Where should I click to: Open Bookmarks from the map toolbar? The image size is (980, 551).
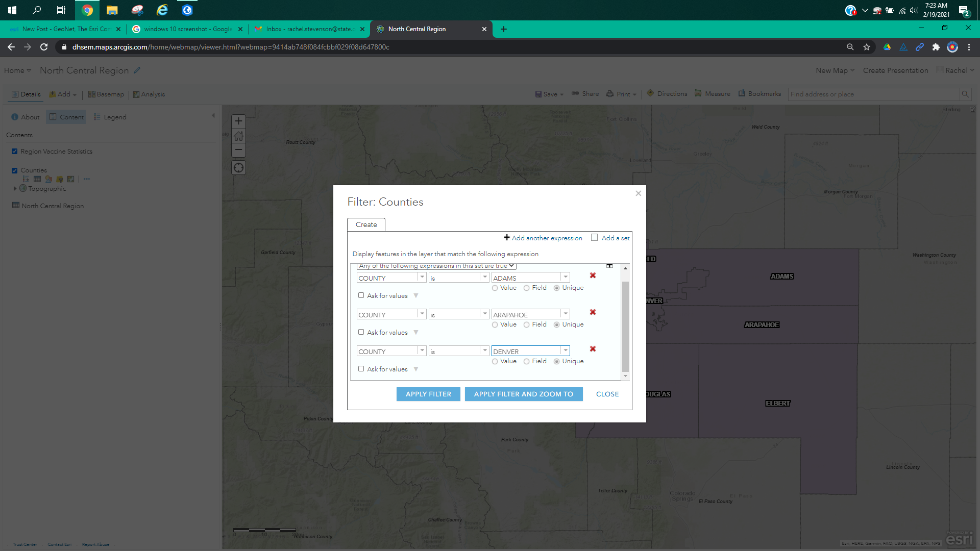click(759, 94)
